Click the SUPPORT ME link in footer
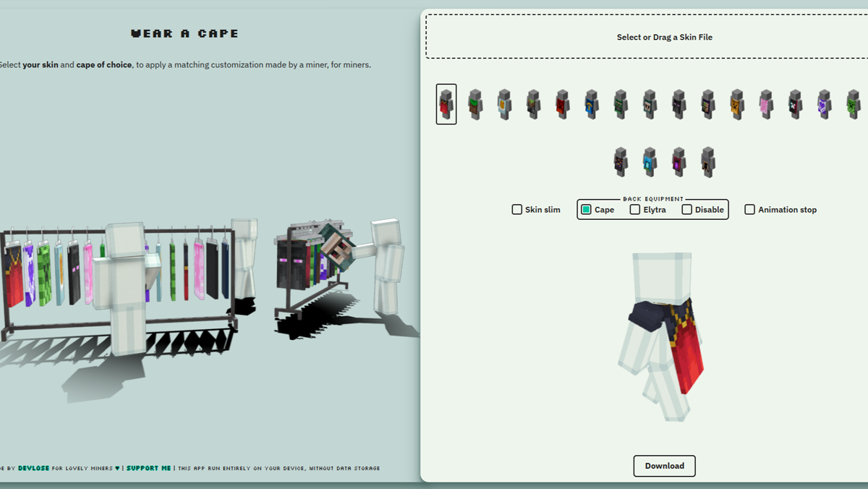The image size is (868, 489). click(x=149, y=468)
